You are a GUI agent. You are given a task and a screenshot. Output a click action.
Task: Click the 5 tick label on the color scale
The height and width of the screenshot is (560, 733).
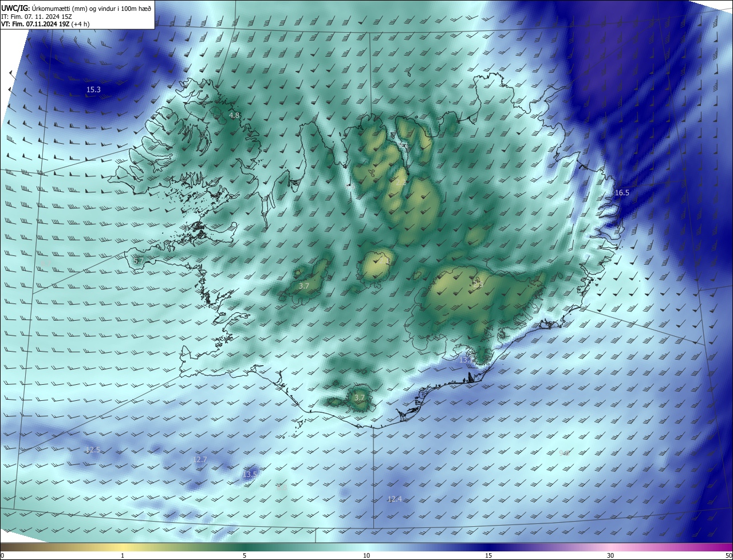[245, 556]
